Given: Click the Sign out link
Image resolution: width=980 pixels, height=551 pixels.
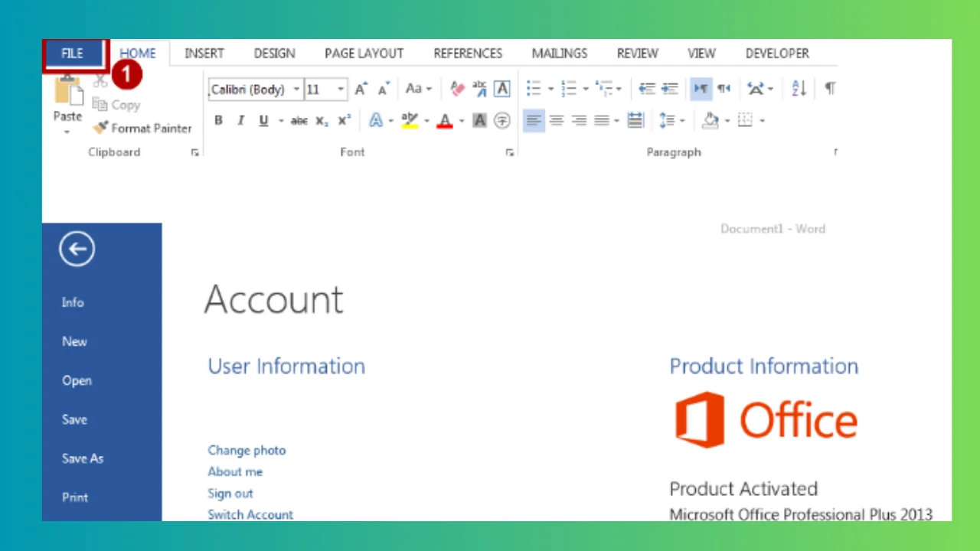Looking at the screenshot, I should 230,494.
